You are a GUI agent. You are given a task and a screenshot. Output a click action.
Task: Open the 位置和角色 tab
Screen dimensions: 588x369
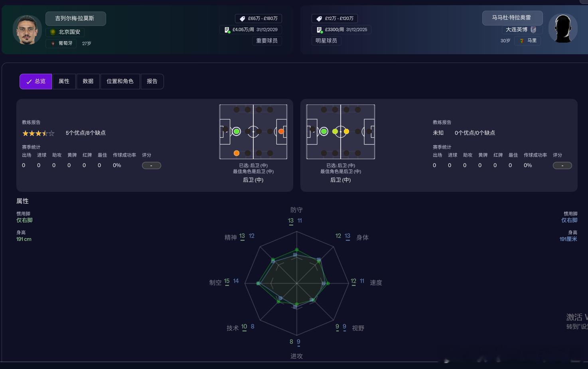coord(120,81)
